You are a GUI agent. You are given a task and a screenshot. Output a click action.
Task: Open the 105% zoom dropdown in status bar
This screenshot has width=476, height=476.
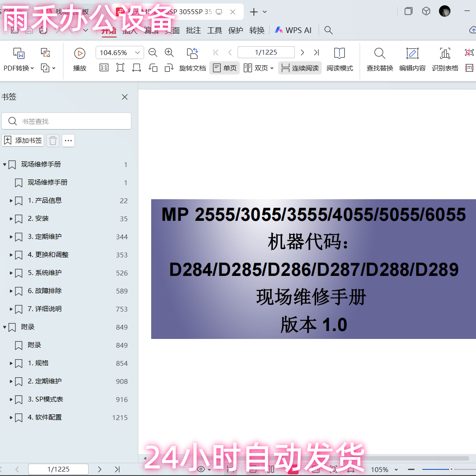click(396, 470)
